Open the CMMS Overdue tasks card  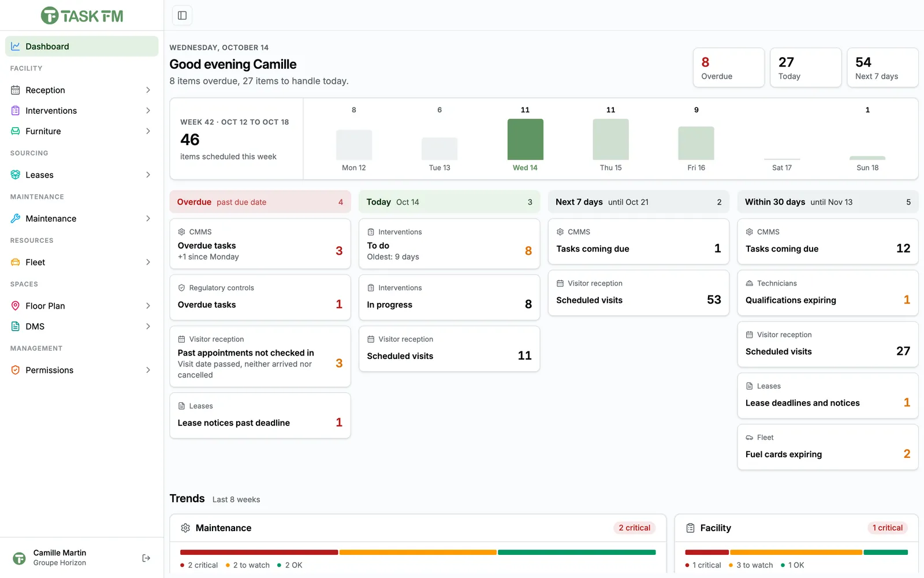260,244
